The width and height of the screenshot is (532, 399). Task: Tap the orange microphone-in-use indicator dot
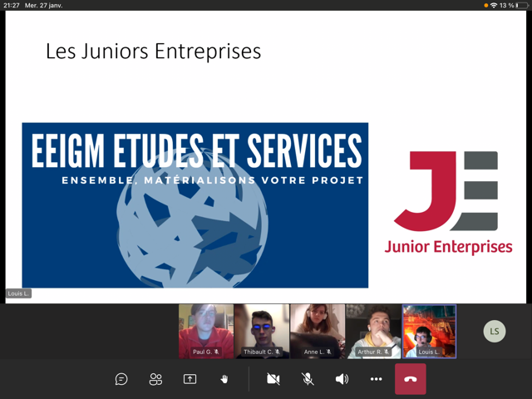[485, 6]
